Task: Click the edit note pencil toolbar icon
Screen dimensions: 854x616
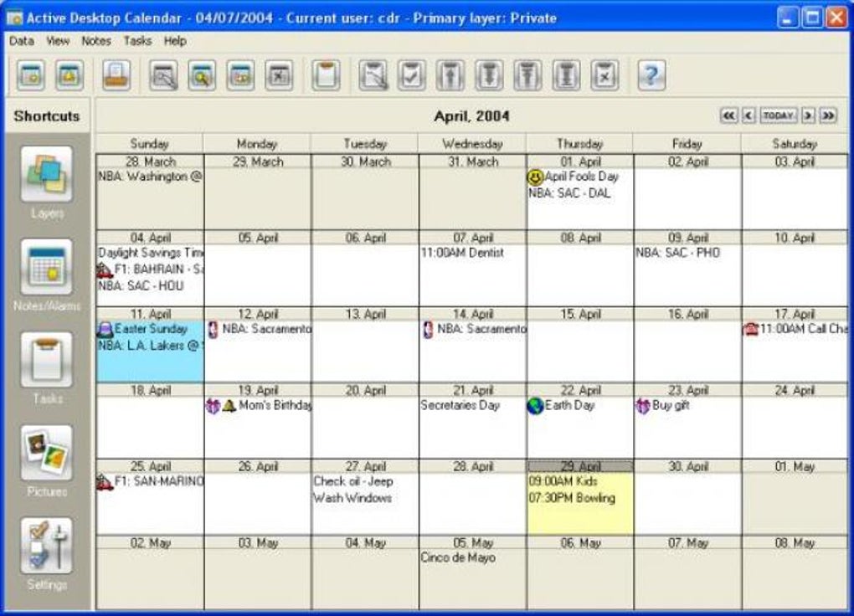Action: [163, 75]
